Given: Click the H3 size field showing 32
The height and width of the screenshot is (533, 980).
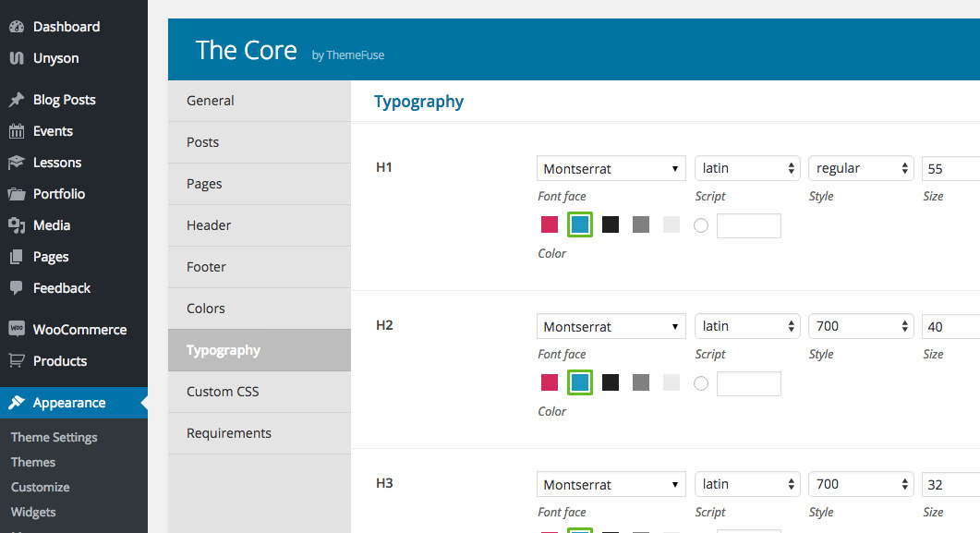Looking at the screenshot, I should click(x=950, y=485).
